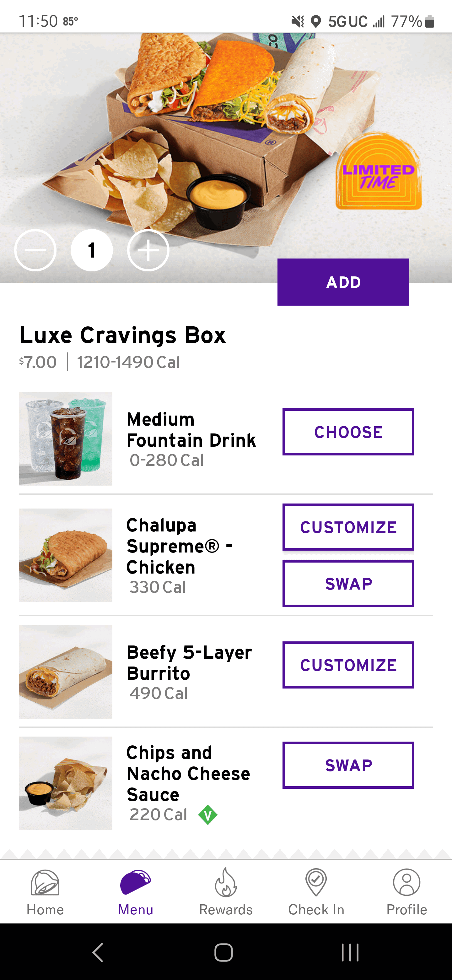The width and height of the screenshot is (452, 980).
Task: Select the Menu taco icon
Action: click(135, 882)
